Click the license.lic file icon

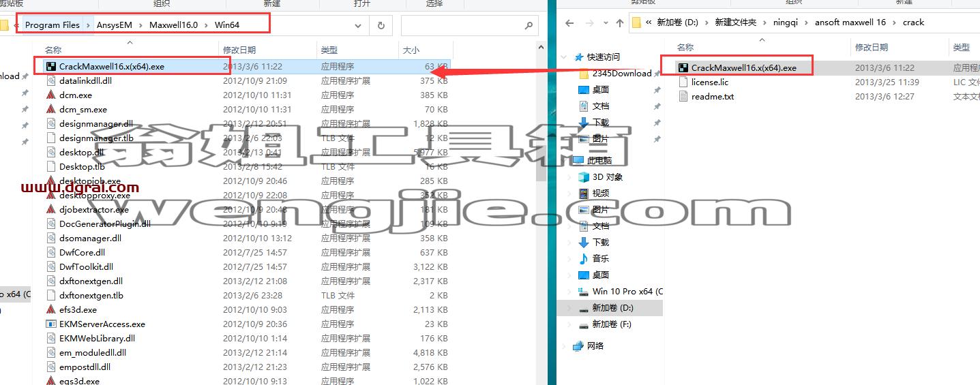click(683, 82)
